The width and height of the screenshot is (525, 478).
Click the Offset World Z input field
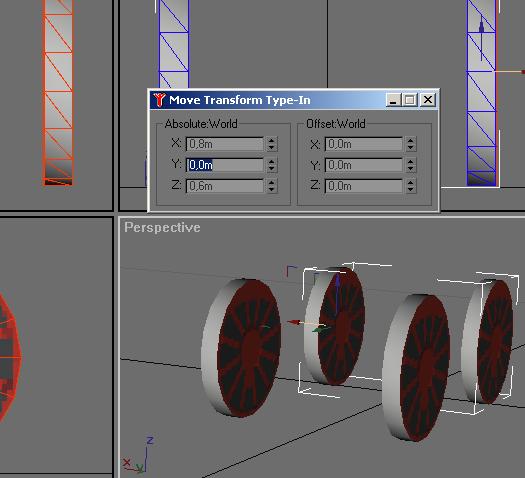(x=364, y=186)
